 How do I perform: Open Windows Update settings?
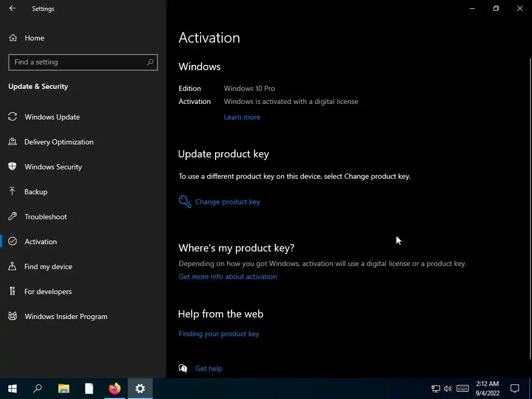click(83, 117)
